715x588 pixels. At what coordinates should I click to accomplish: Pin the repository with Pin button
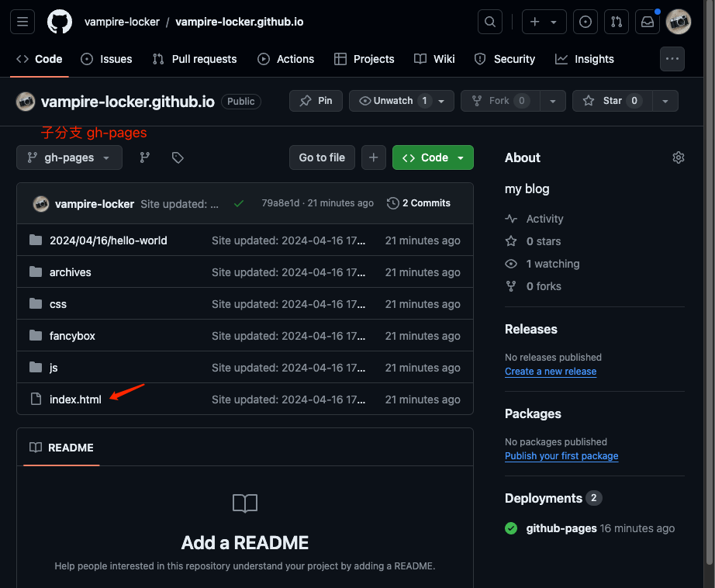point(316,101)
